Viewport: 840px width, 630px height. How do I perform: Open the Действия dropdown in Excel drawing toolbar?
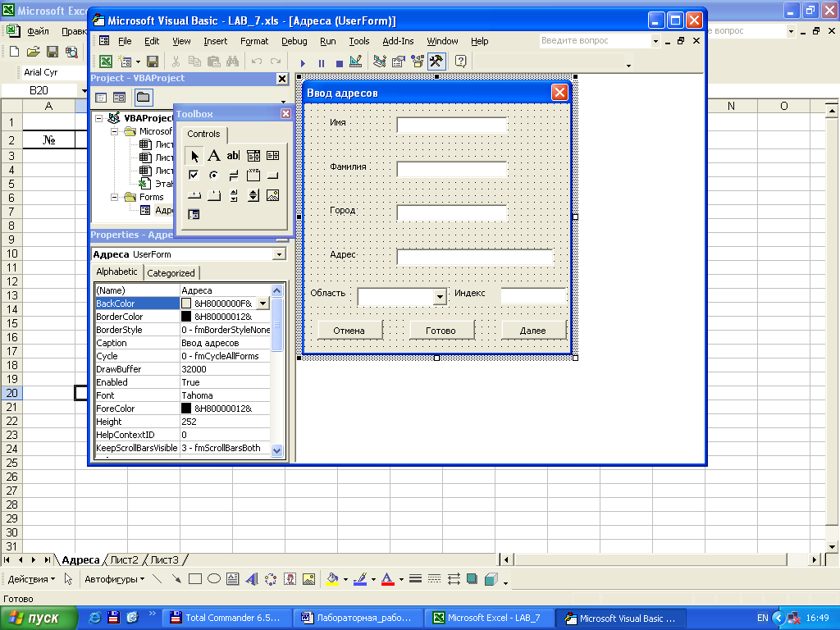(x=31, y=579)
